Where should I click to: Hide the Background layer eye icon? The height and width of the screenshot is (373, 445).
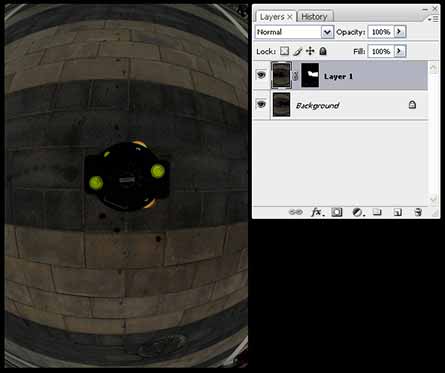261,104
